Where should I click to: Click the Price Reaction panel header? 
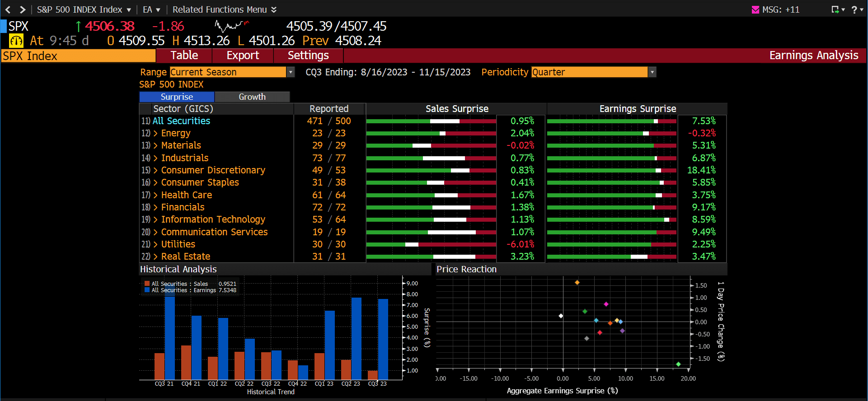click(x=581, y=270)
